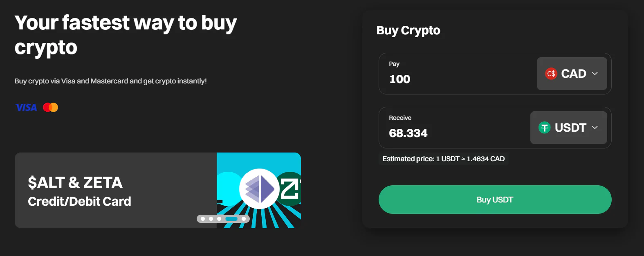644x256 pixels.
Task: Select the last carousel dot
Action: click(x=244, y=219)
